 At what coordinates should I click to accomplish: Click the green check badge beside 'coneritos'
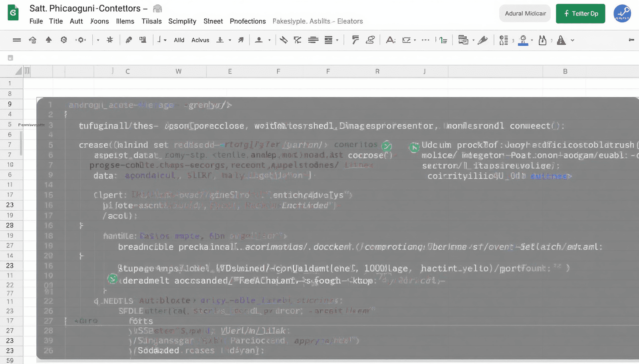pos(387,146)
